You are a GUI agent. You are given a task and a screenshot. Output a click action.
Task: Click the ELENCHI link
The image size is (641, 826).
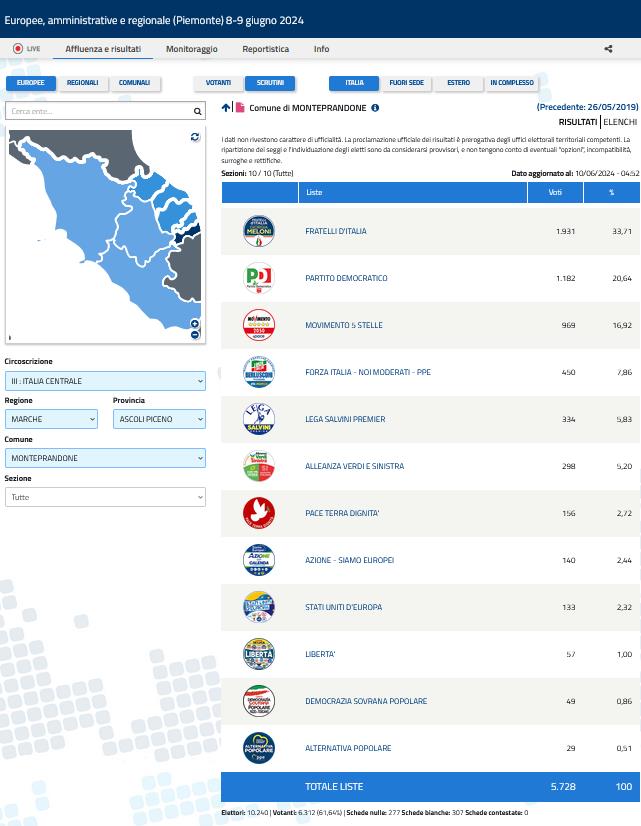click(x=620, y=122)
